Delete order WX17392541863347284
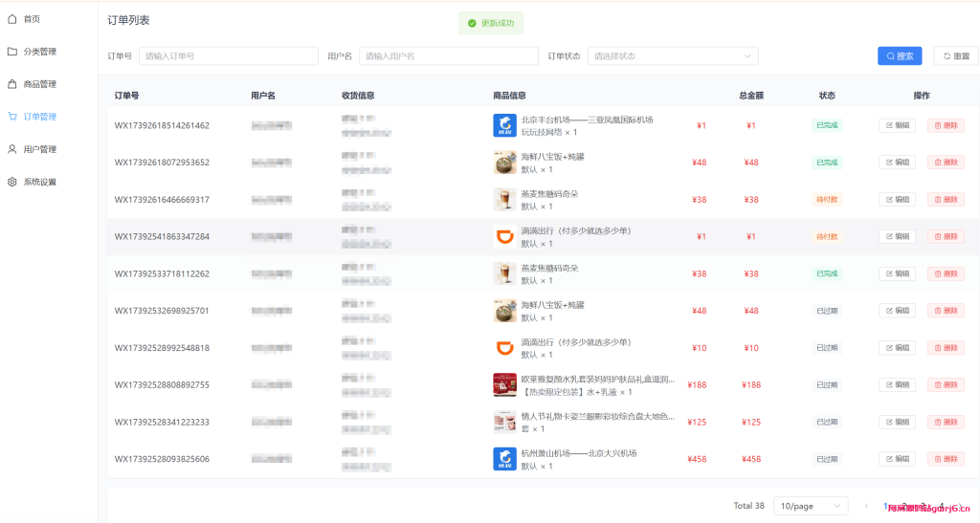The width and height of the screenshot is (980, 523). [x=946, y=236]
